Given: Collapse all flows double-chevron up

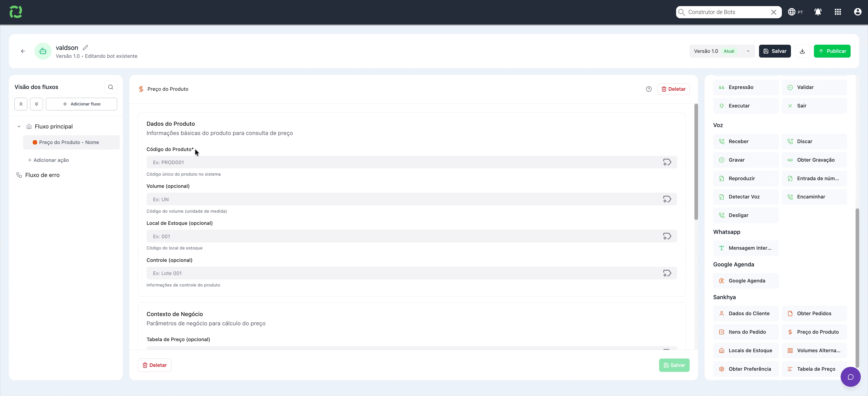Looking at the screenshot, I should pos(21,104).
